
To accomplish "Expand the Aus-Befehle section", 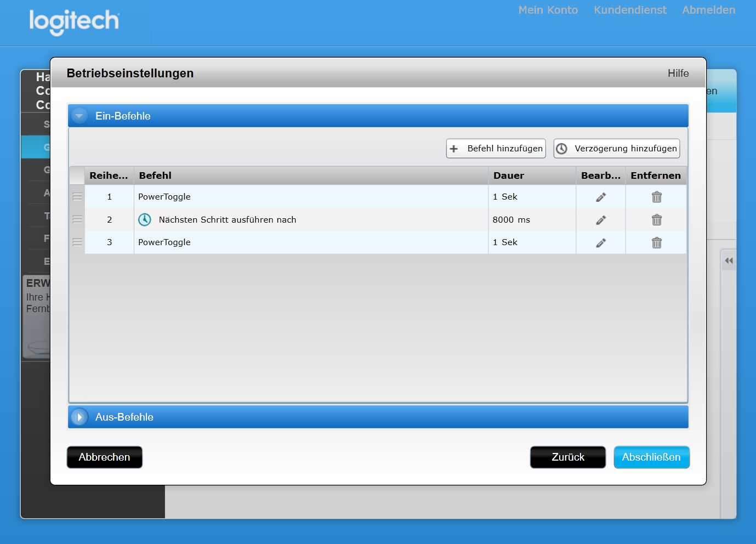I will (x=79, y=417).
